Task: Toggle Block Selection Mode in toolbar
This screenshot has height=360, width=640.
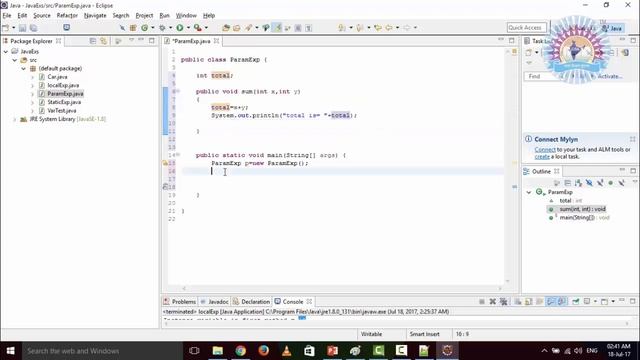Action: (x=298, y=28)
